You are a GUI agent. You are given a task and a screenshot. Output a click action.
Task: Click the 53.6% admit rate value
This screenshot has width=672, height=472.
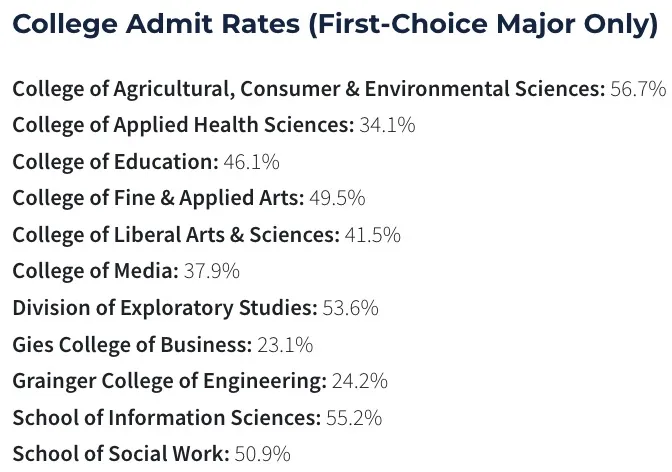point(350,308)
